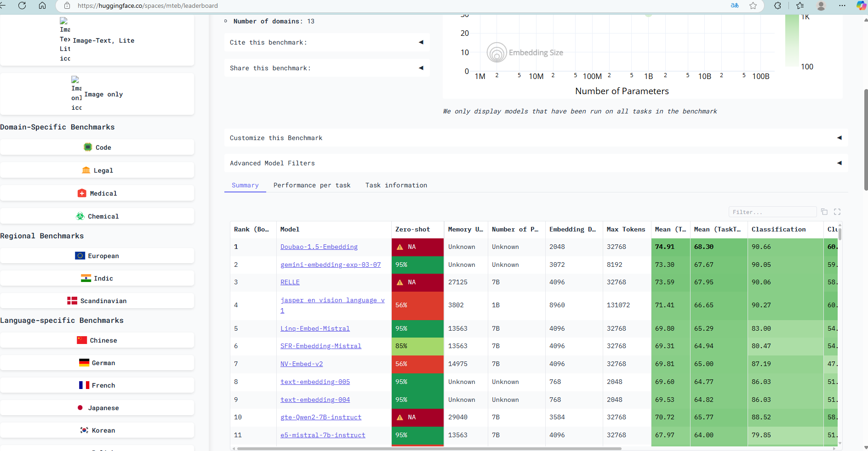868x451 pixels.
Task: Click the 85% zero-shot cell for SFR-Embedding-Mistral
Action: (x=417, y=346)
